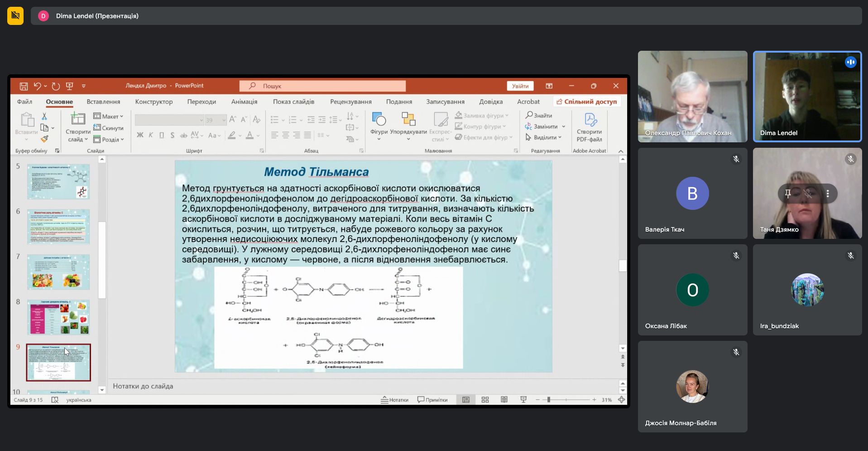
Task: Click the Format Painter brush icon
Action: click(x=44, y=139)
